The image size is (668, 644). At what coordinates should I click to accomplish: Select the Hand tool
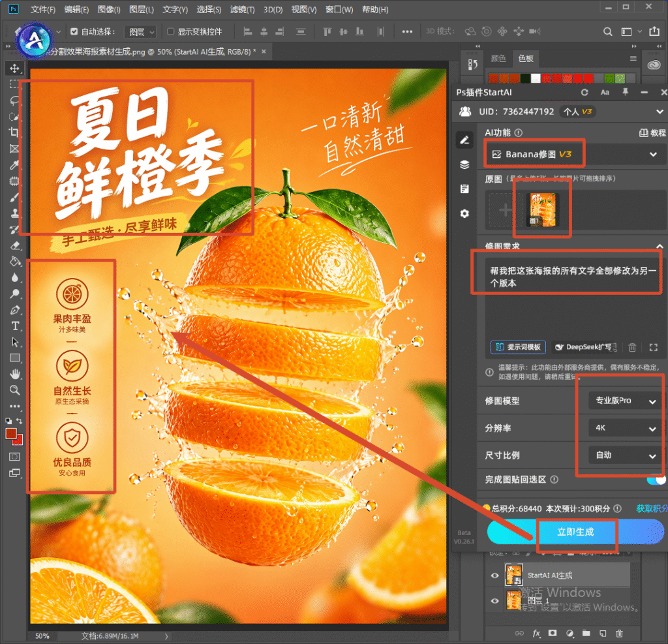click(14, 375)
